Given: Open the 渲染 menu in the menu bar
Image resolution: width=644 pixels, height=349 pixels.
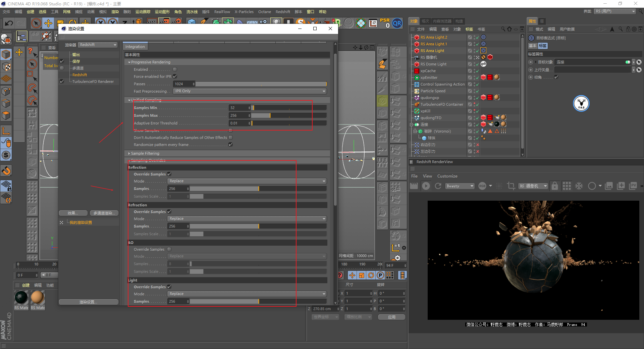Looking at the screenshot, I should pyautogui.click(x=115, y=12).
